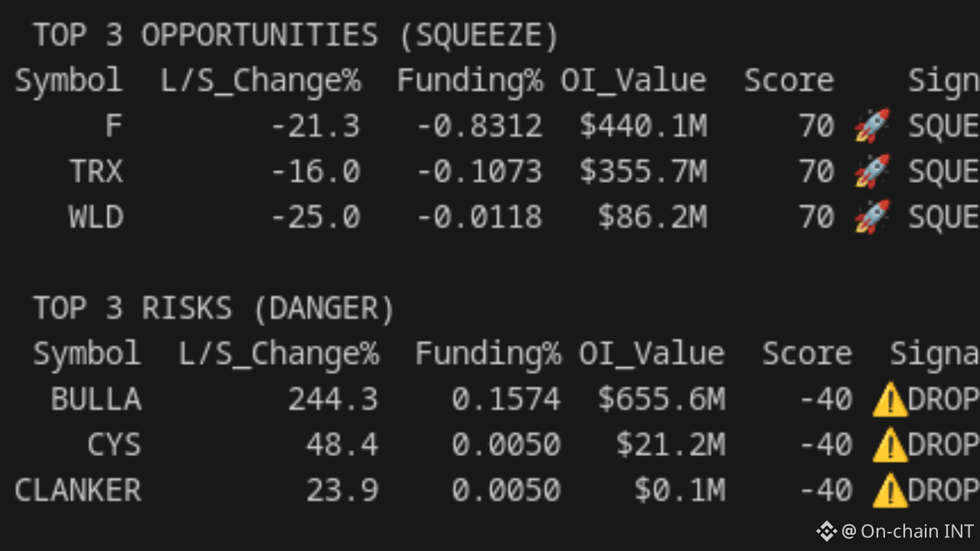Click the Score header in squeeze table
The height and width of the screenshot is (551, 980).
[x=789, y=80]
